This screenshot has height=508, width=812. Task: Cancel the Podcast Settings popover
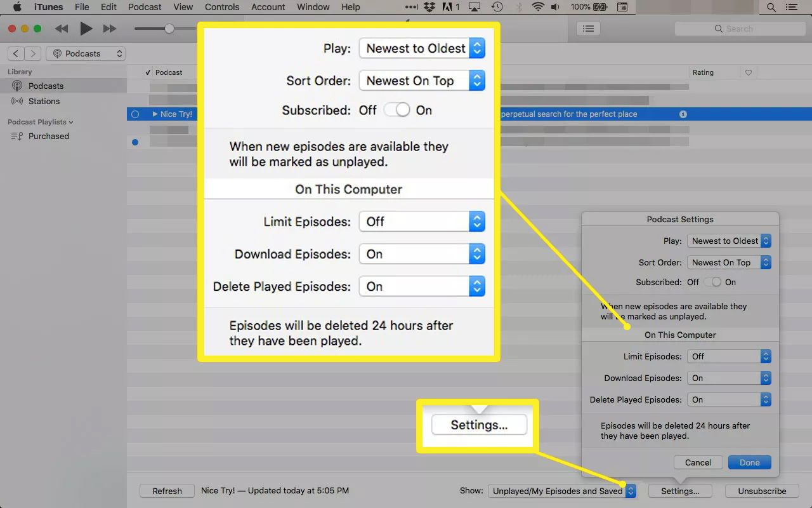click(698, 462)
